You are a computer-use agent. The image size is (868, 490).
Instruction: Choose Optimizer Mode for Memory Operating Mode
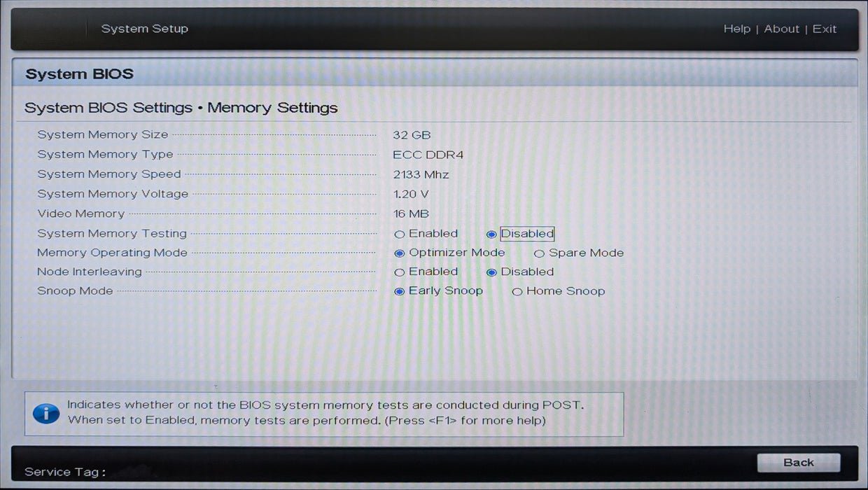449,253
